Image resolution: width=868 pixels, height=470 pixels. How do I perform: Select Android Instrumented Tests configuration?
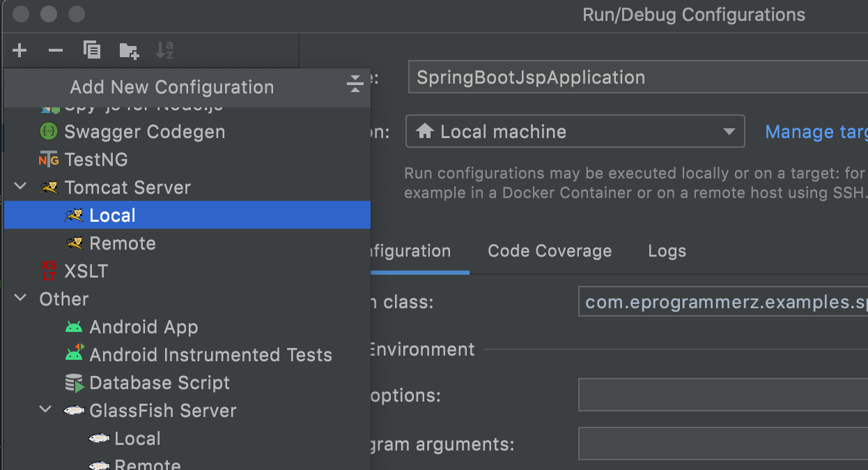coord(187,355)
